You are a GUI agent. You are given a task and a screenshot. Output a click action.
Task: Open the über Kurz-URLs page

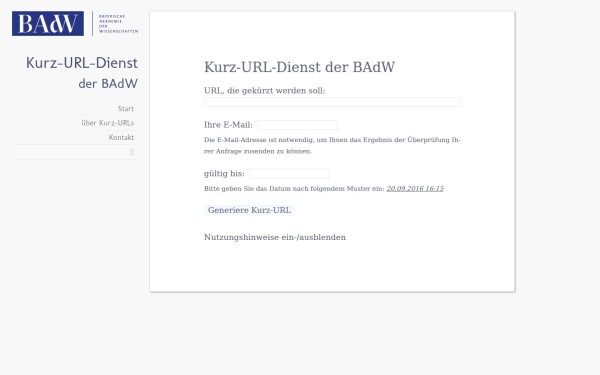point(108,123)
